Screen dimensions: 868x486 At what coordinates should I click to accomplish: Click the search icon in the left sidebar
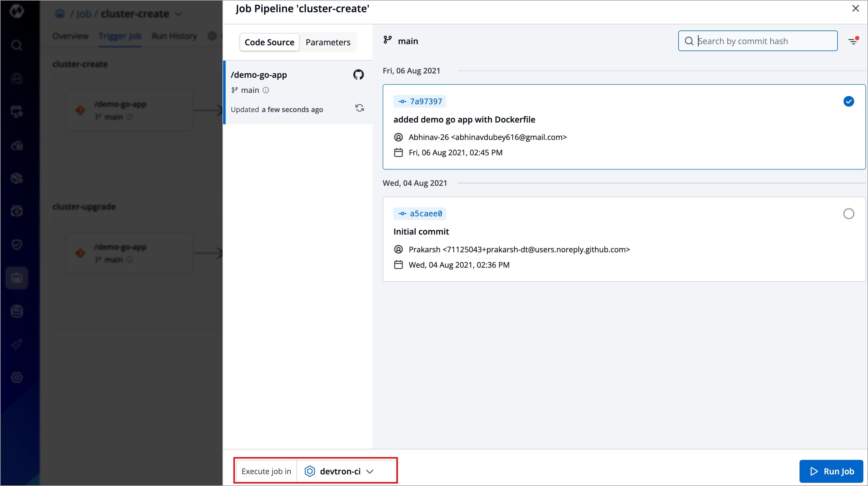click(17, 45)
